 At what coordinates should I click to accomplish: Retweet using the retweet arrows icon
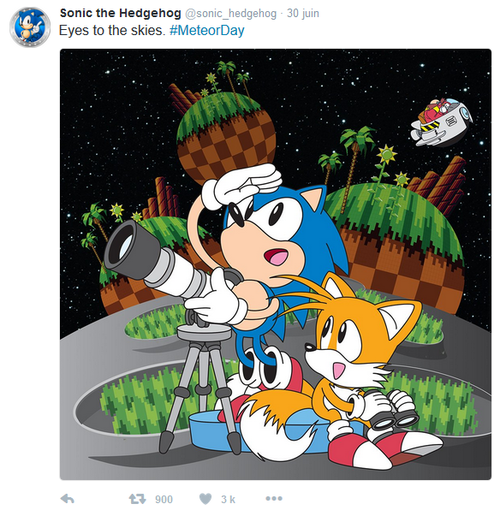(x=137, y=499)
